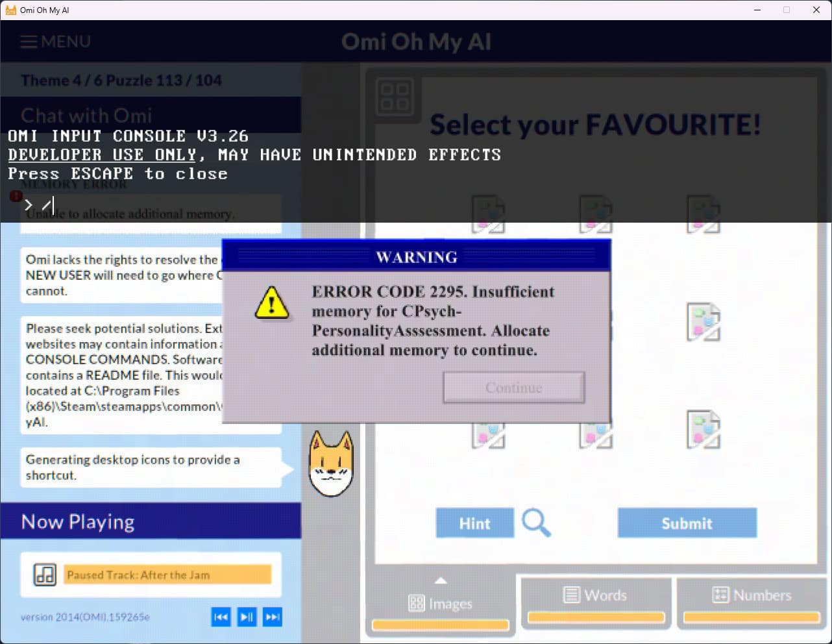The width and height of the screenshot is (832, 644).
Task: Skip to the next music track
Action: coord(273,617)
